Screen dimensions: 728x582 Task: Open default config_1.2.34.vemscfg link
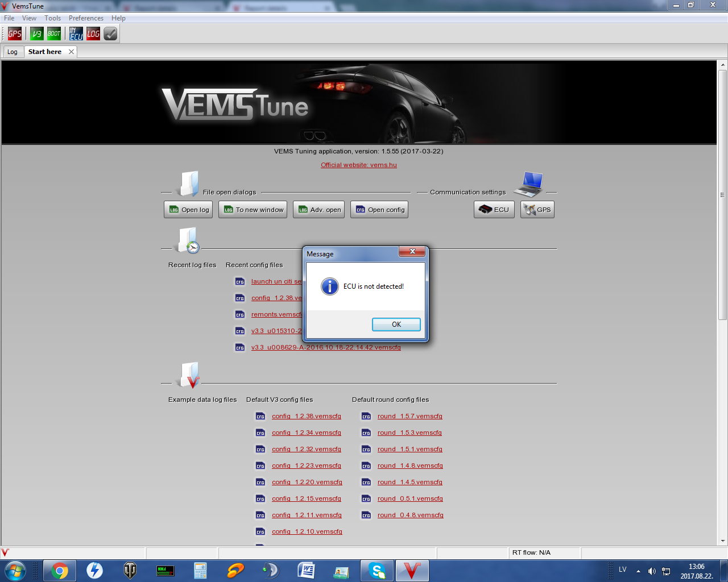coord(307,433)
